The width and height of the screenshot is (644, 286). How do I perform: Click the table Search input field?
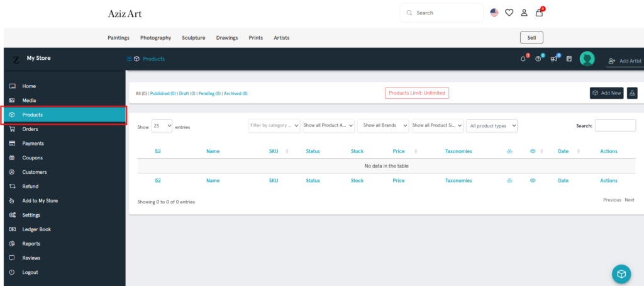tap(614, 126)
